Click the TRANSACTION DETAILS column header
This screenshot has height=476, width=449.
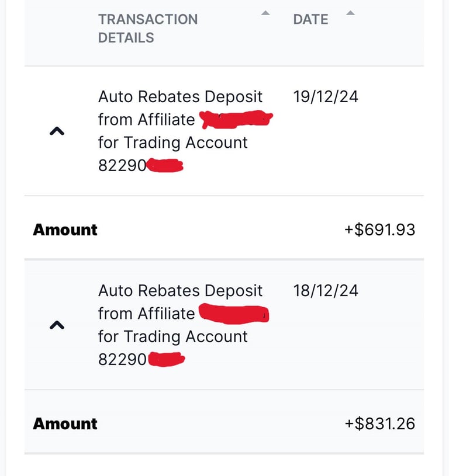148,28
